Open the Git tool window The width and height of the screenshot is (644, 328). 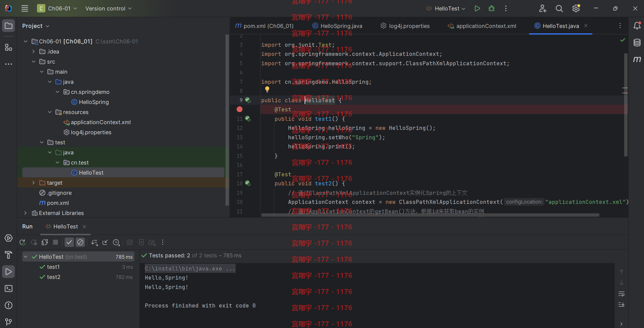pos(8,322)
